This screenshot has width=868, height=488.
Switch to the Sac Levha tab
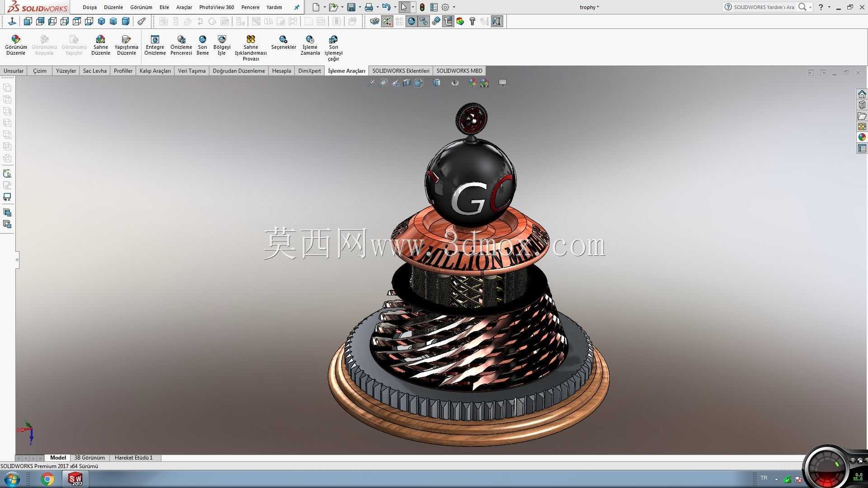point(95,71)
